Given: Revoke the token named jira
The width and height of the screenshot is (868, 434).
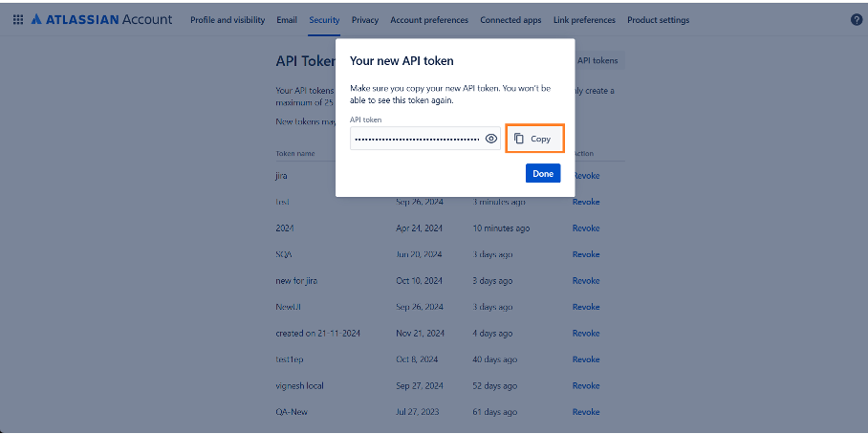Looking at the screenshot, I should [586, 176].
